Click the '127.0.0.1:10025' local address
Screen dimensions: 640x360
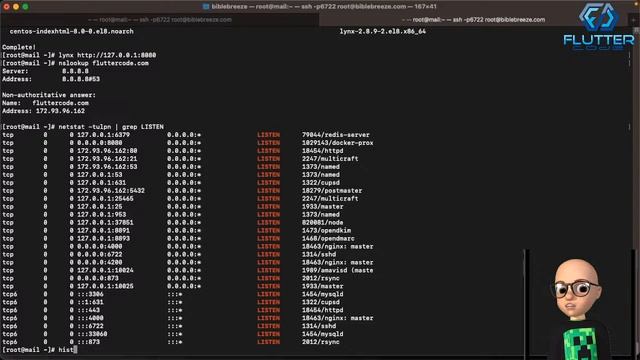[x=105, y=286]
